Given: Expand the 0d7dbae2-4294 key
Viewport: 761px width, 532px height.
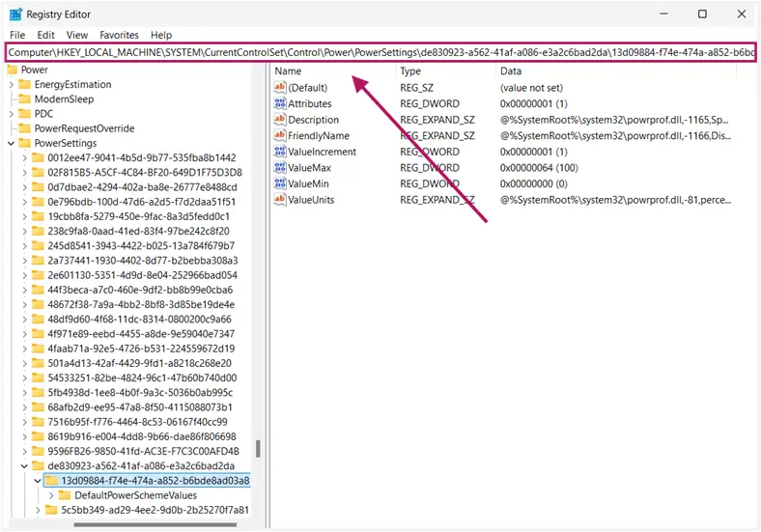Looking at the screenshot, I should [25, 187].
